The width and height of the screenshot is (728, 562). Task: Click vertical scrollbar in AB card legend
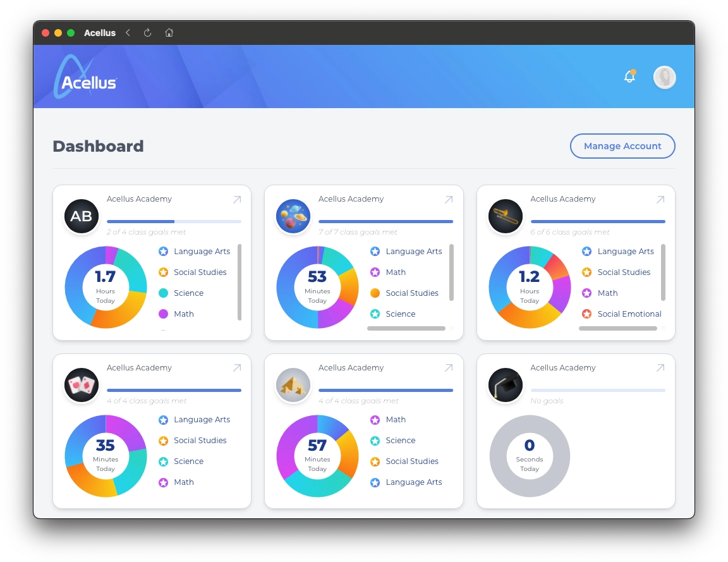pyautogui.click(x=240, y=282)
